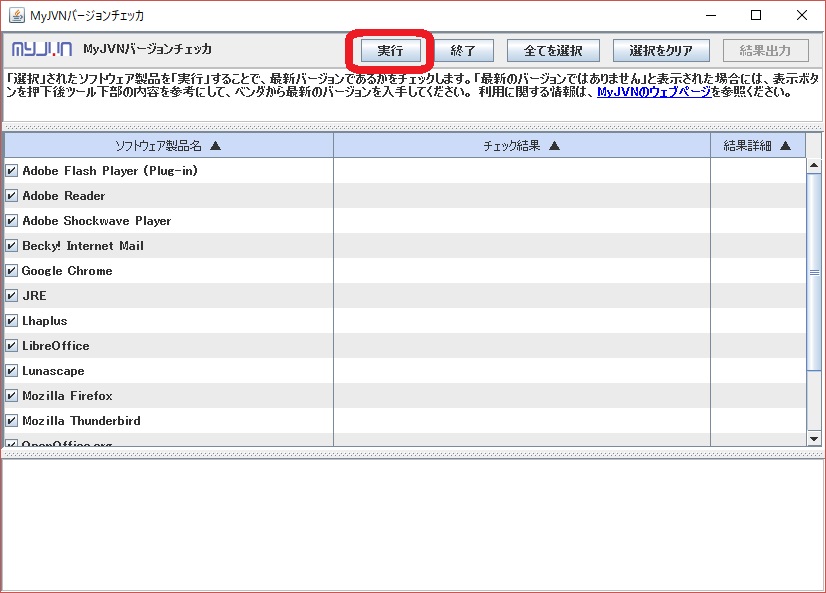Screen dimensions: 826x593
Task: Sort by ソフトウェア製品名 column arrow
Action: (215, 146)
